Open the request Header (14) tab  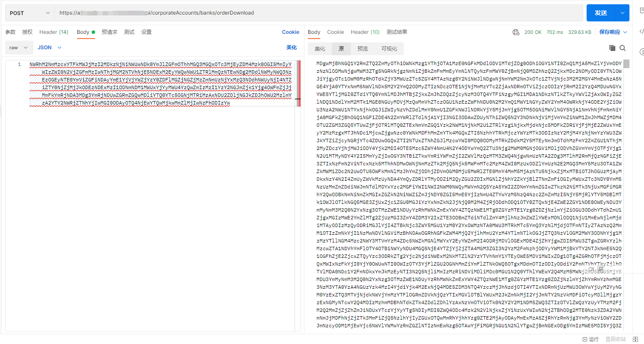(54, 32)
